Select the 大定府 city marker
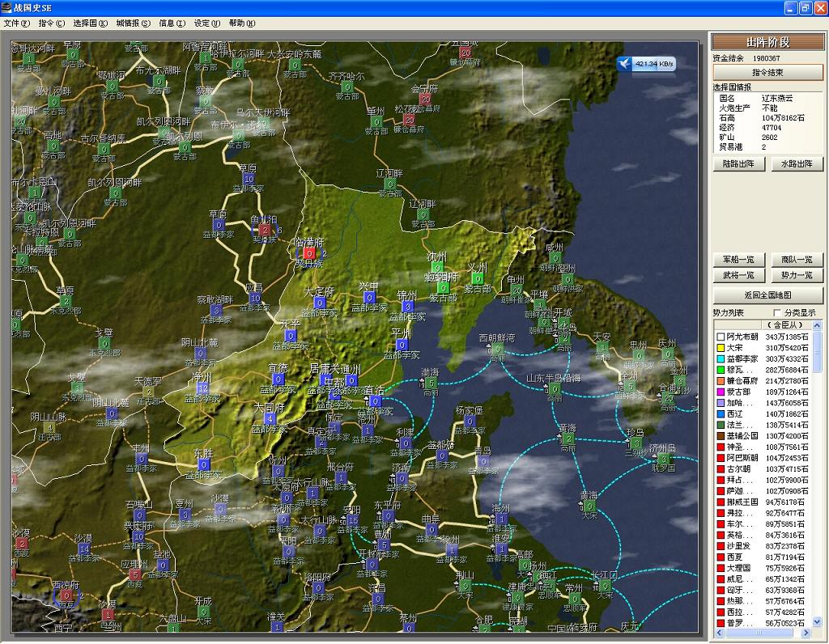The height and width of the screenshot is (644, 829). click(319, 303)
